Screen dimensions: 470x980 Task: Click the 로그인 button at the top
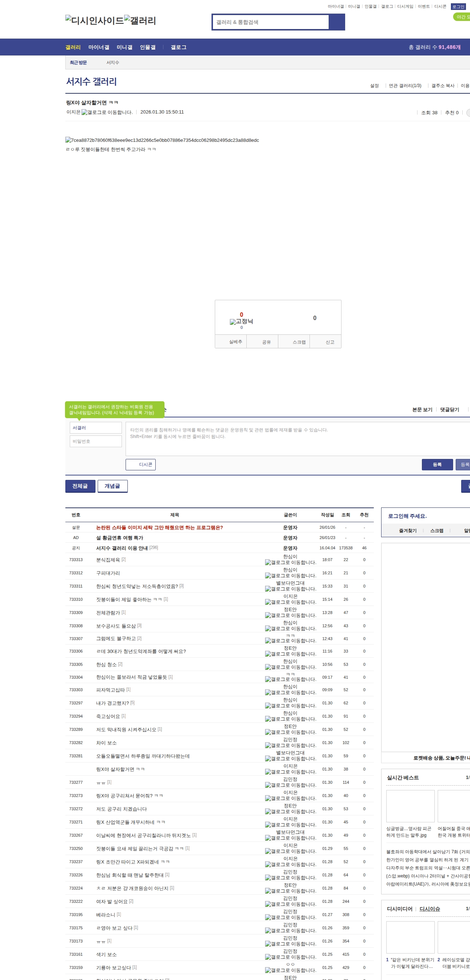point(458,7)
